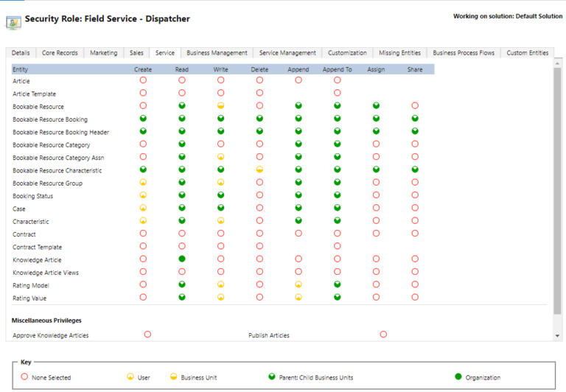The image size is (566, 392).
Task: Click Delete privilege icon for Bookable Resource Characteristic
Action: [x=259, y=170]
